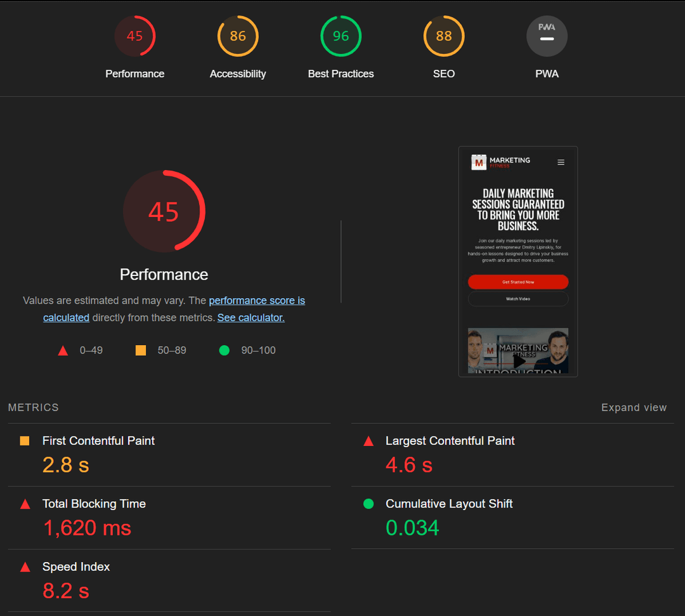
Task: Open the hamburger menu in the page preview
Action: [561, 162]
